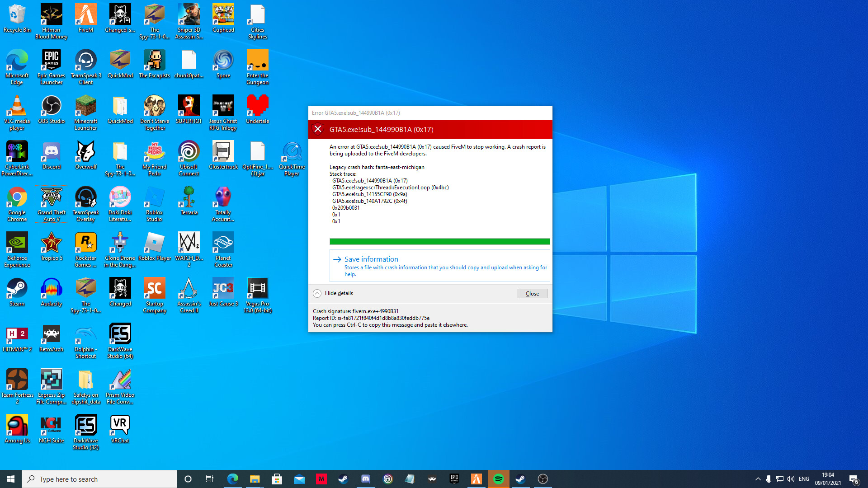868x488 pixels.
Task: Select the Ubisoft Connect icon
Action: pos(189,159)
